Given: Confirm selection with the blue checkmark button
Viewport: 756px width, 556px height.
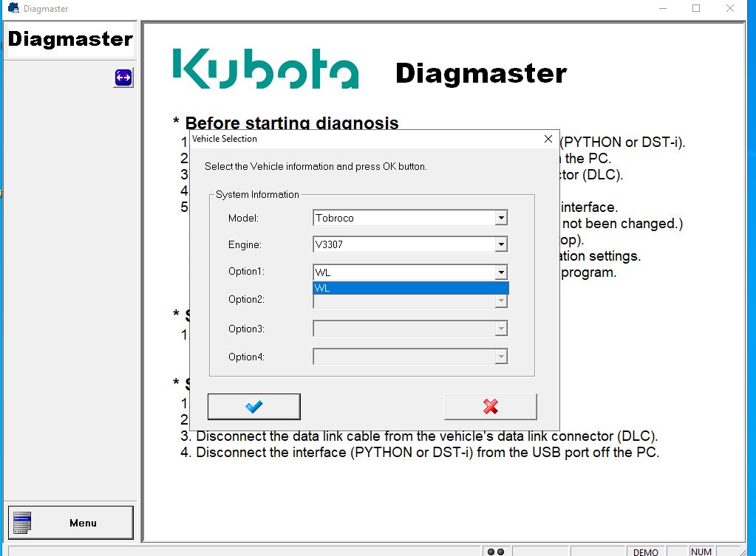Looking at the screenshot, I should (253, 407).
